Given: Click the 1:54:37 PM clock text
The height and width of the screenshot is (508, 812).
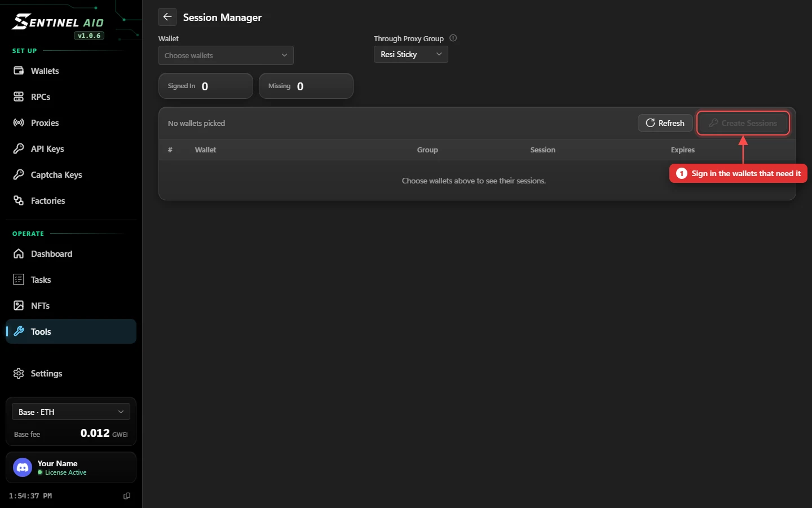Looking at the screenshot, I should tap(30, 496).
